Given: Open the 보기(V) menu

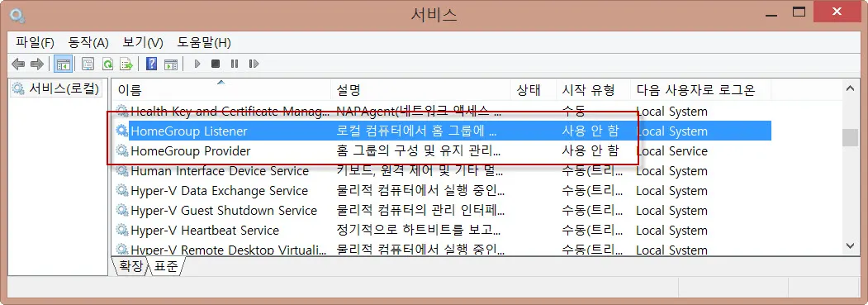Looking at the screenshot, I should [143, 43].
